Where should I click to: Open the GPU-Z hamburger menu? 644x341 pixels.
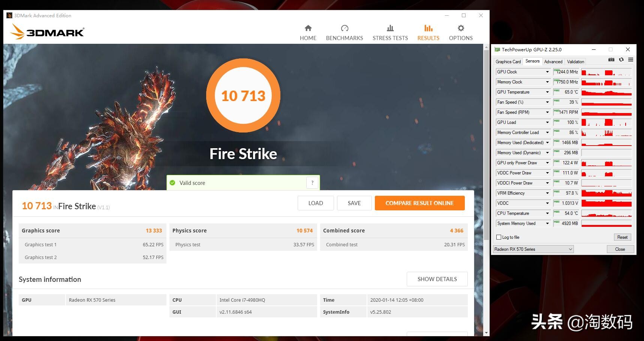tap(631, 60)
